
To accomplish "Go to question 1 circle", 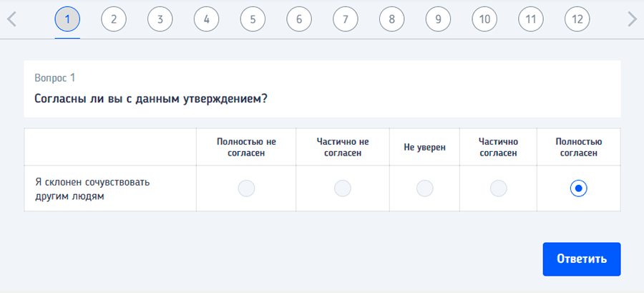I will pos(67,19).
